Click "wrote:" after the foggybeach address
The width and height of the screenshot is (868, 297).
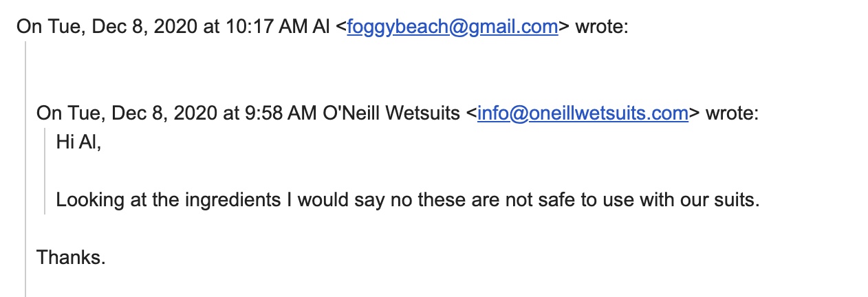[602, 27]
